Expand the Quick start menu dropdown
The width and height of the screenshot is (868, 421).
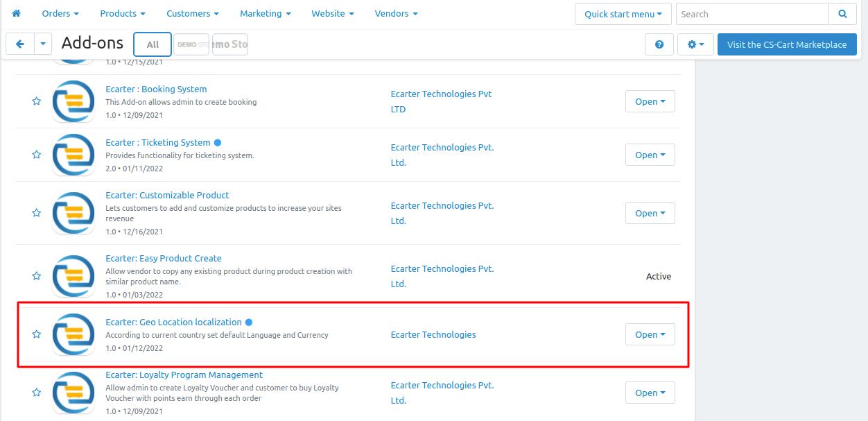click(623, 14)
